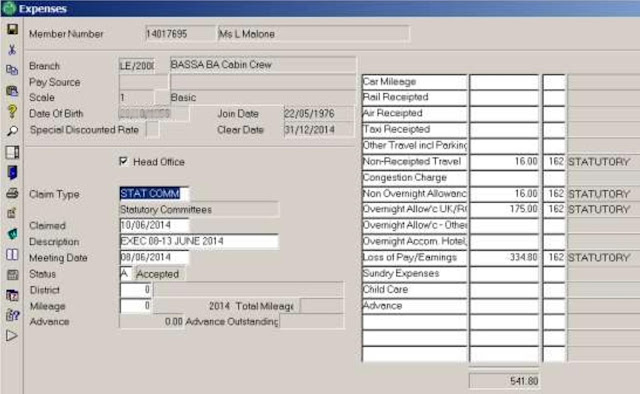Click the member name Ms L Malone
The image size is (640, 394).
[313, 33]
